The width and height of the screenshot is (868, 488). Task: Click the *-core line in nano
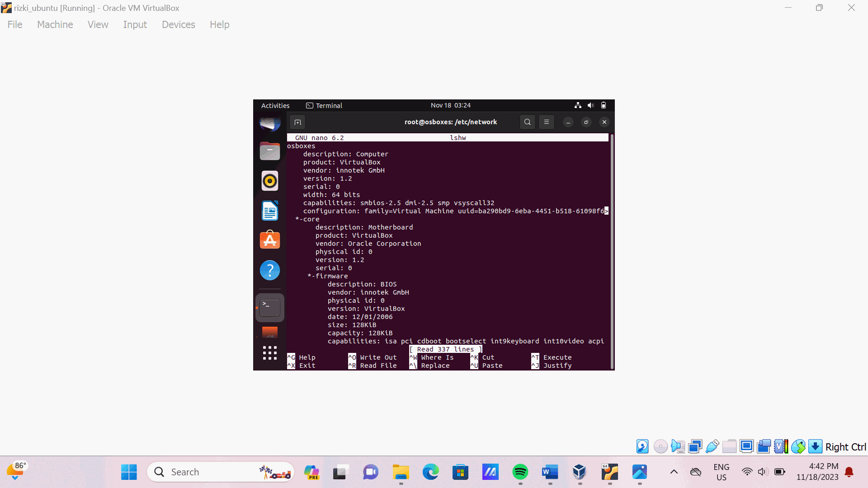(x=307, y=219)
